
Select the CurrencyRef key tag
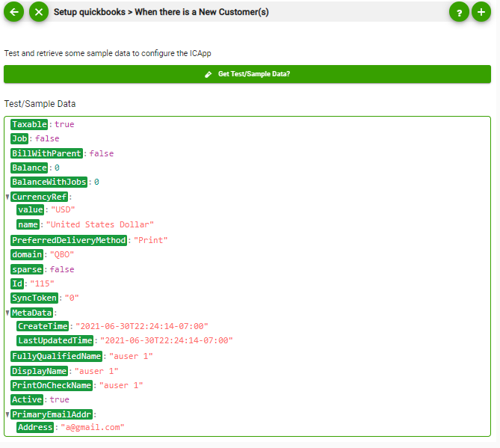click(x=39, y=197)
